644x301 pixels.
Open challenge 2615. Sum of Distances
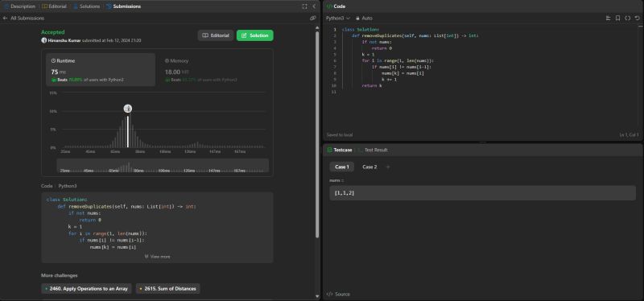pyautogui.click(x=168, y=289)
